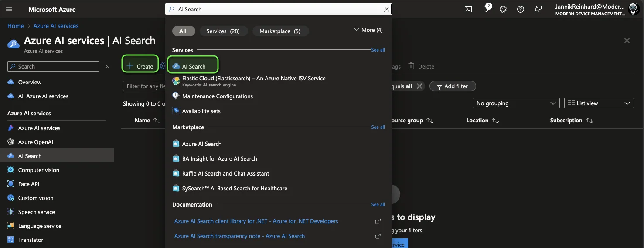The height and width of the screenshot is (248, 644).
Task: Click the Maintenance Configurations icon
Action: [x=176, y=96]
